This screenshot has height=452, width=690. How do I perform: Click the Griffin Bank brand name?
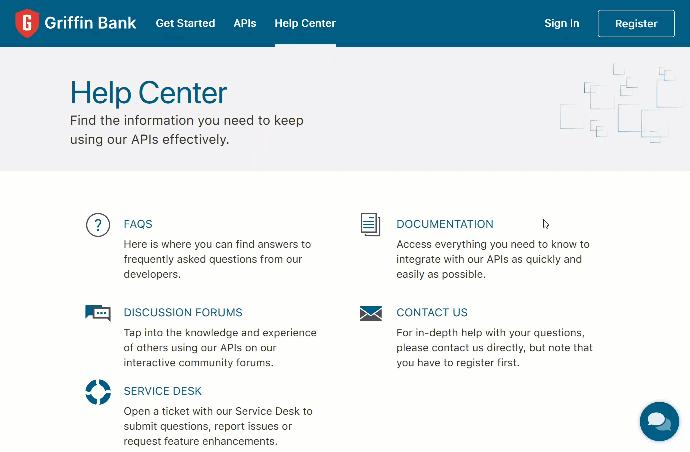pos(90,23)
